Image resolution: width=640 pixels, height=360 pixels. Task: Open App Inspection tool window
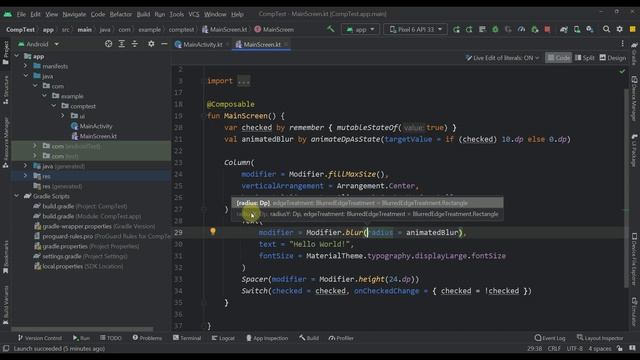(267, 338)
